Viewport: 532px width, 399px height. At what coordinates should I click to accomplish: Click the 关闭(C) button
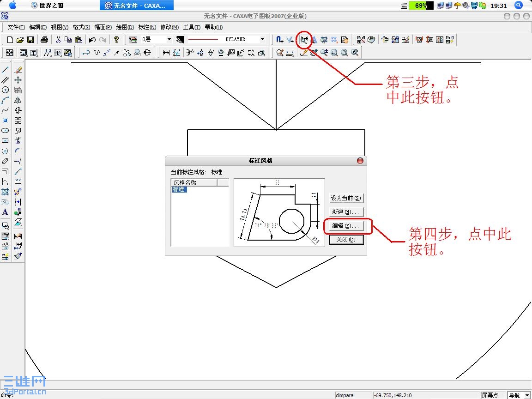coord(346,240)
